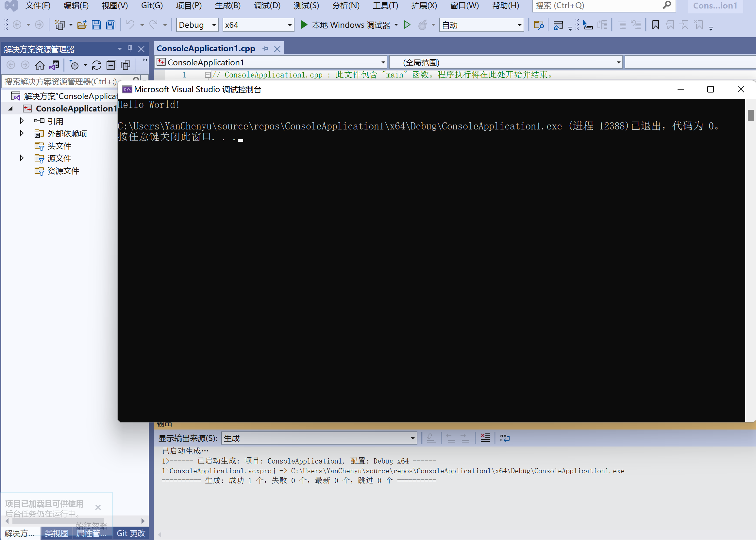756x540 pixels.
Task: Open the Debug configuration dropdown
Action: [197, 25]
